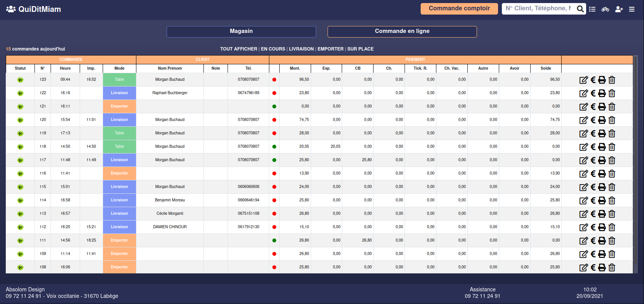Viewport: 644px width, 304px height.
Task: Filter orders with TOUT AFFICHER
Action: (239, 49)
